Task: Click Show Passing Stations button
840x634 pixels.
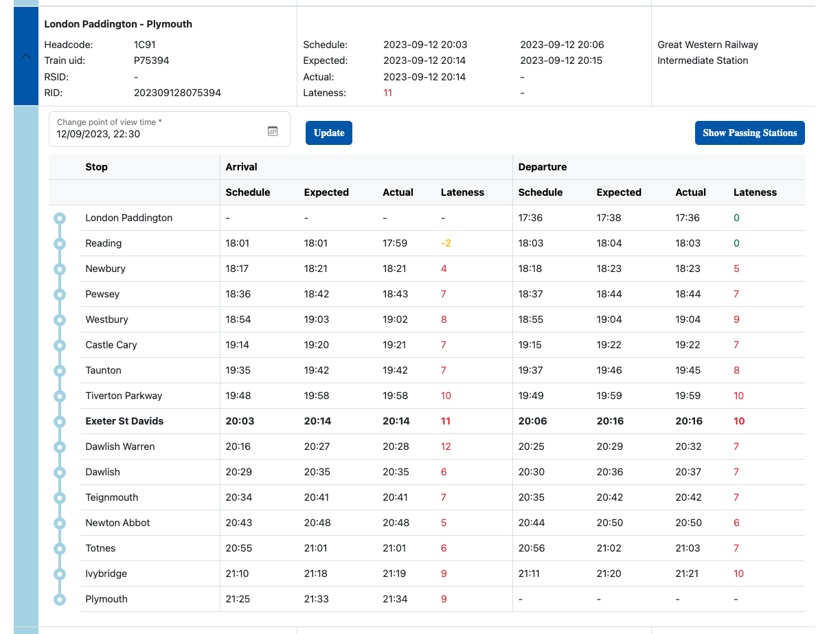Action: click(749, 133)
